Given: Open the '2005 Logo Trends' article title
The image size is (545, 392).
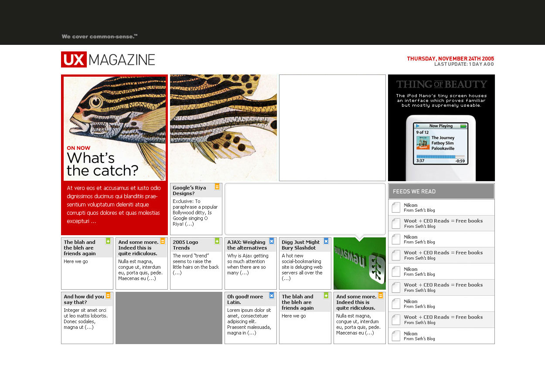Looking at the screenshot, I should click(x=185, y=245).
